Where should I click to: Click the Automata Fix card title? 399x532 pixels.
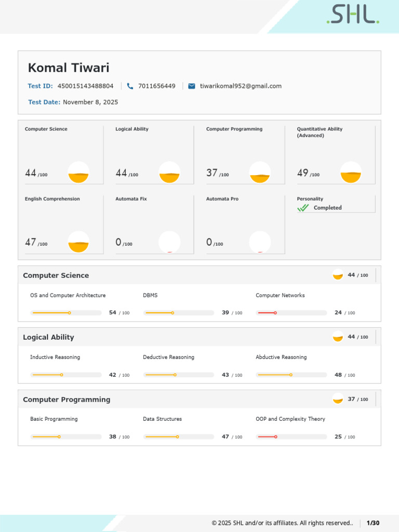131,199
